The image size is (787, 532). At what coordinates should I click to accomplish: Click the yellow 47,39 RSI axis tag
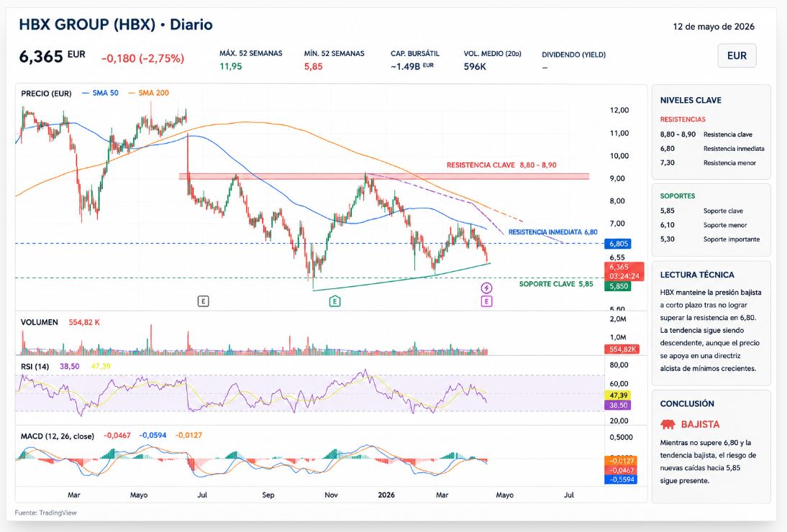click(618, 395)
